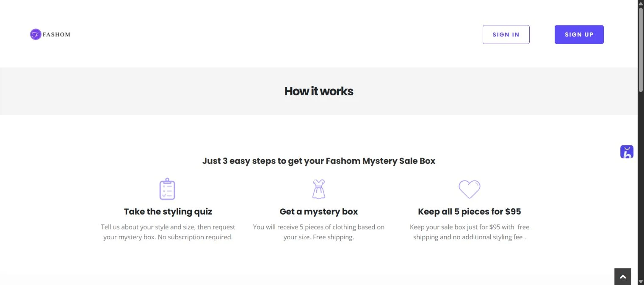Click the scrollbar up arrow
This screenshot has height=285, width=644.
coord(641,3)
